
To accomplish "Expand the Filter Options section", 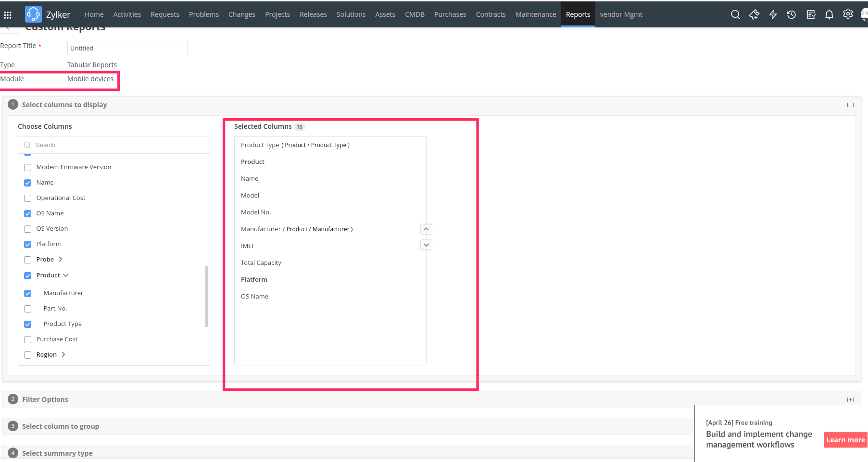I will (x=850, y=400).
